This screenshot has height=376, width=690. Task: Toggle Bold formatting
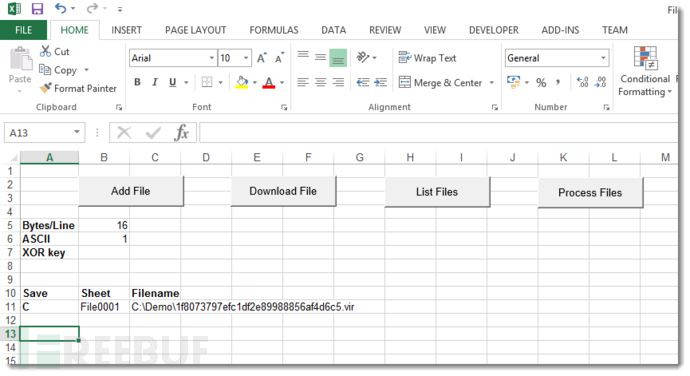coord(137,82)
